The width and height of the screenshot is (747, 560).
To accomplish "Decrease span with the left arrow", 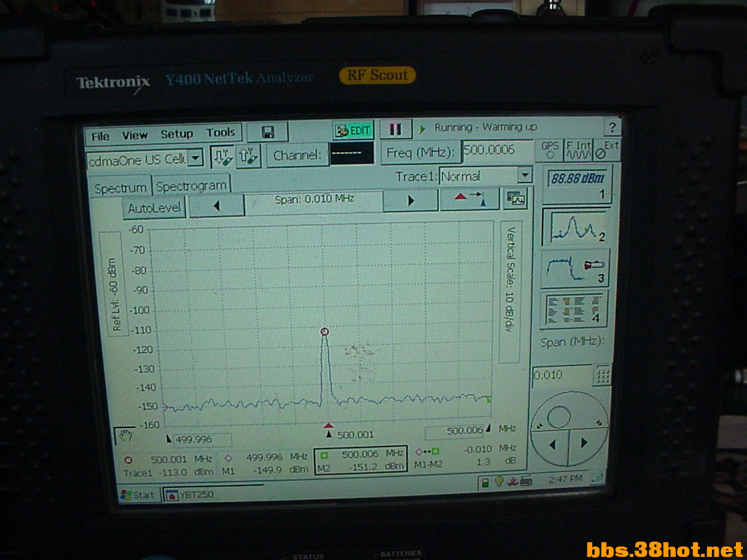I will (x=216, y=205).
